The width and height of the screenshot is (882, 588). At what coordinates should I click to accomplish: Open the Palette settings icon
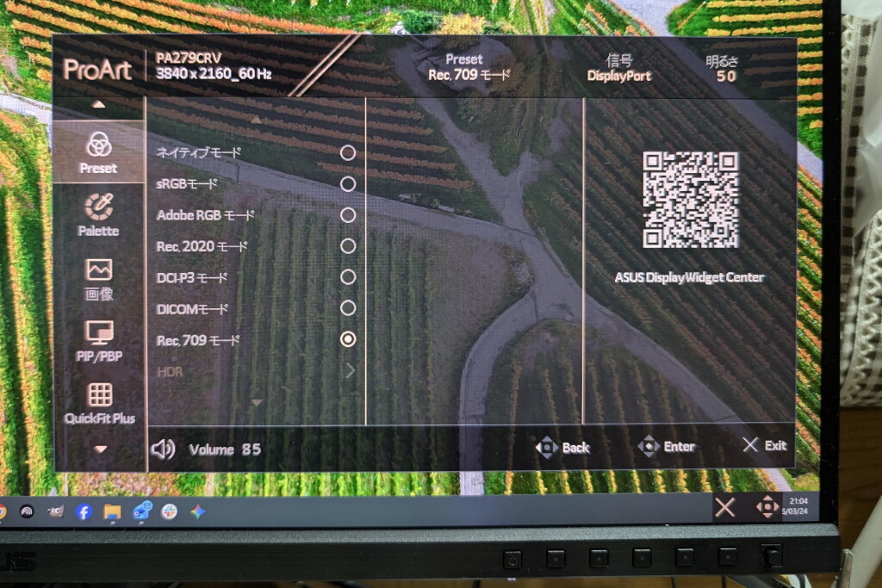click(x=98, y=207)
